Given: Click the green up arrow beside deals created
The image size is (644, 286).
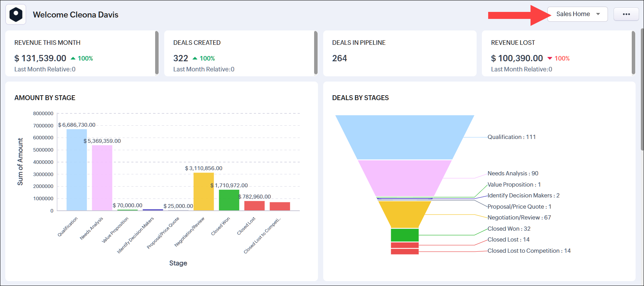Looking at the screenshot, I should tap(195, 58).
